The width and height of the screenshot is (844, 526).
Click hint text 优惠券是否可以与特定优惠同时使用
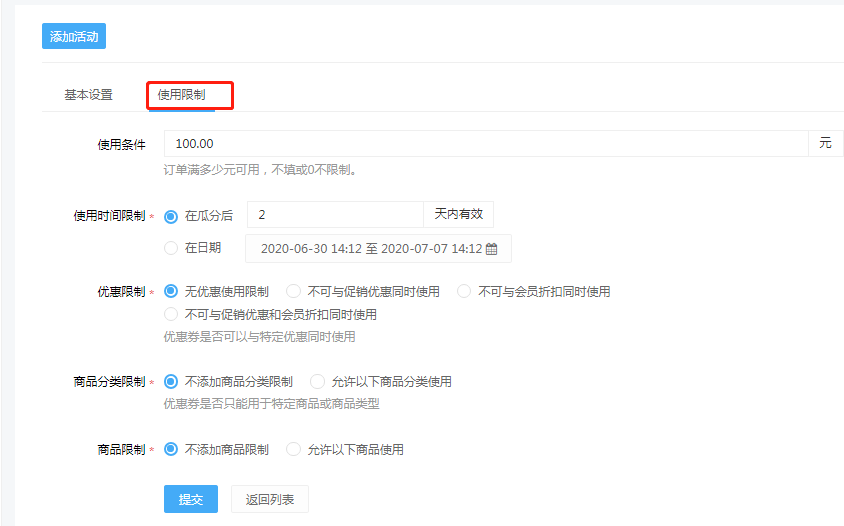[x=259, y=337]
